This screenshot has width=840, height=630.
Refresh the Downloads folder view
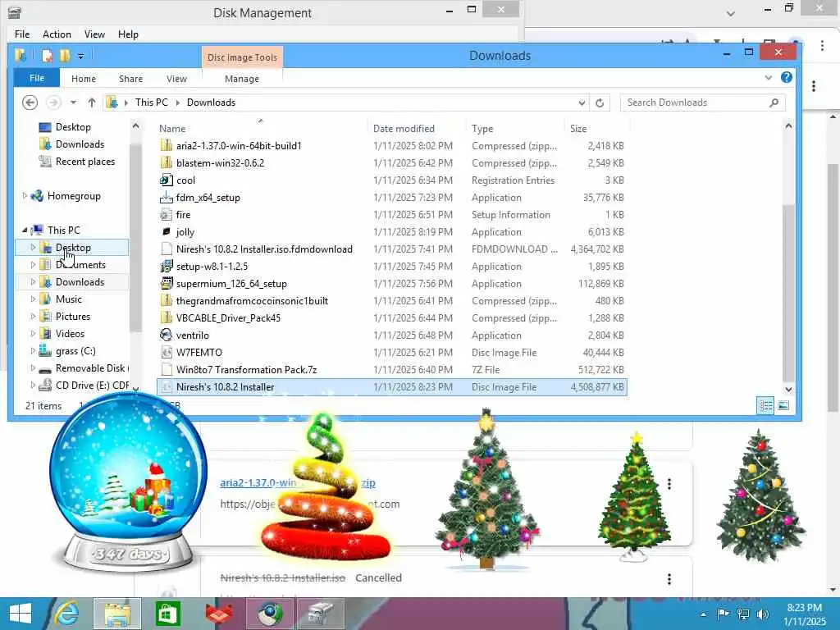(x=600, y=103)
